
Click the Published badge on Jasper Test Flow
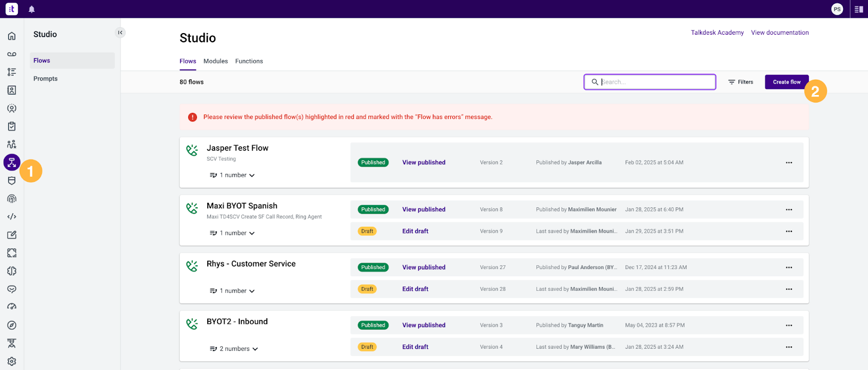(x=373, y=163)
